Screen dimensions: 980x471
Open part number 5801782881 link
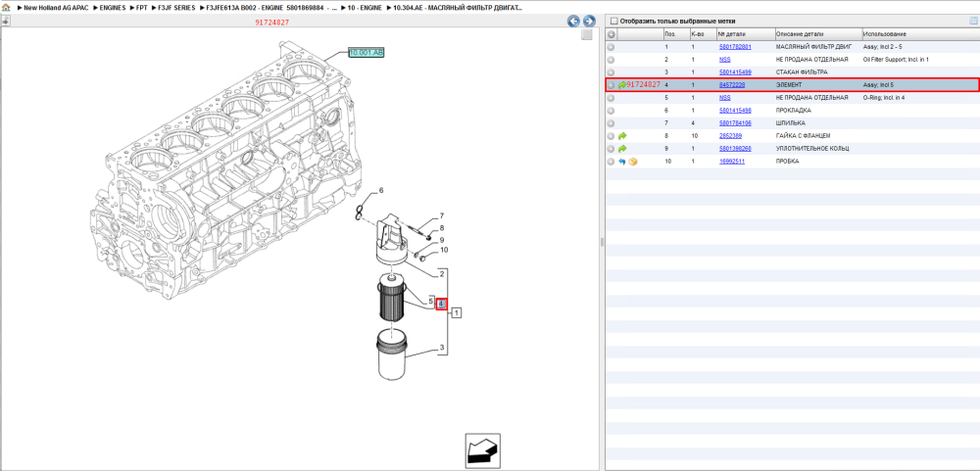[x=735, y=47]
